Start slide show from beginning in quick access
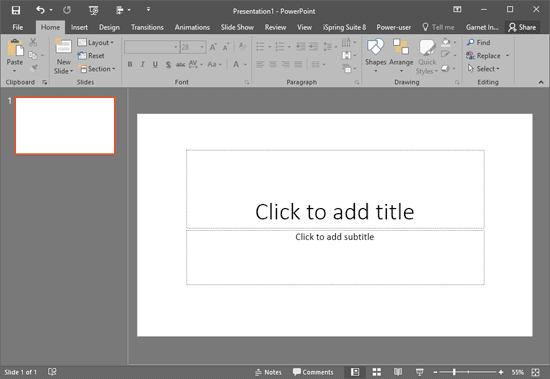The width and height of the screenshot is (550, 379). point(94,11)
